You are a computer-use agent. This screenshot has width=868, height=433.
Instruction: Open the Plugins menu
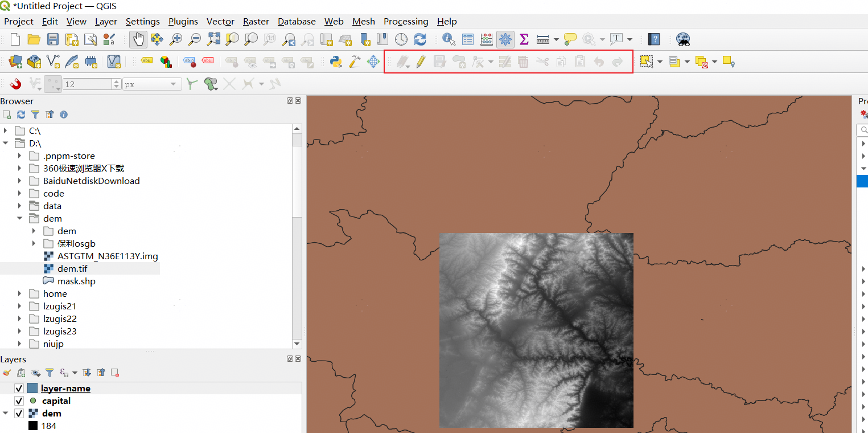pyautogui.click(x=183, y=21)
